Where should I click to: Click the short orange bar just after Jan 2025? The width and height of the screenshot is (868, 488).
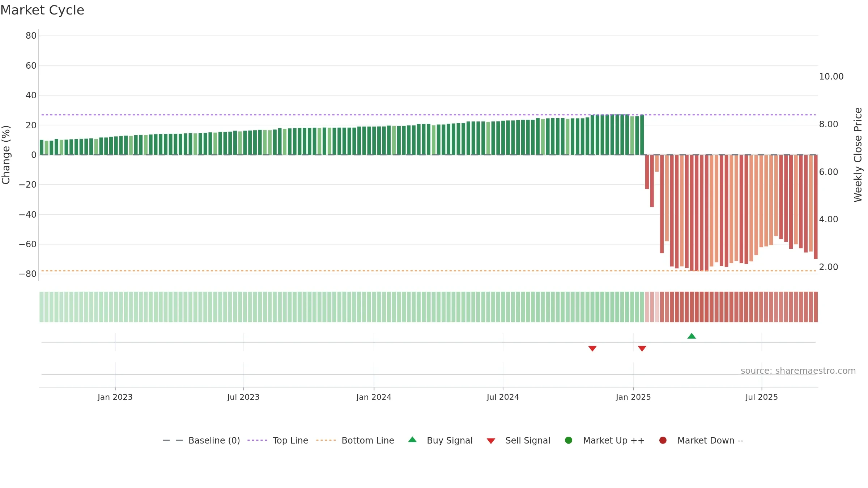(657, 163)
